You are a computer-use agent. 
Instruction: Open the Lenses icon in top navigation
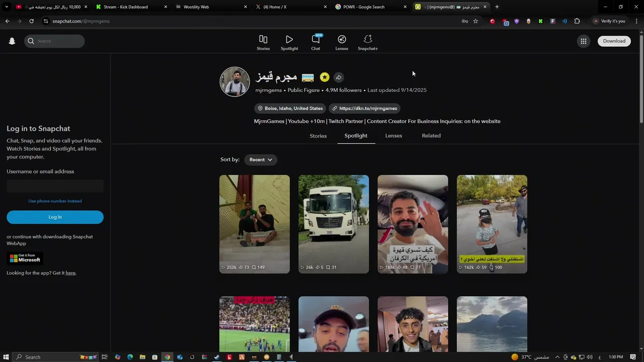(x=342, y=43)
